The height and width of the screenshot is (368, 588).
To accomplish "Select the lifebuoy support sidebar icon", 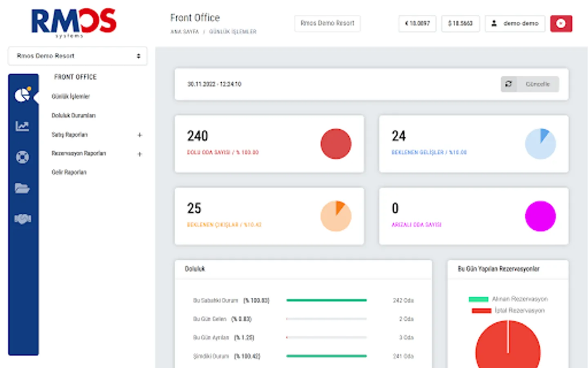I will tap(22, 157).
